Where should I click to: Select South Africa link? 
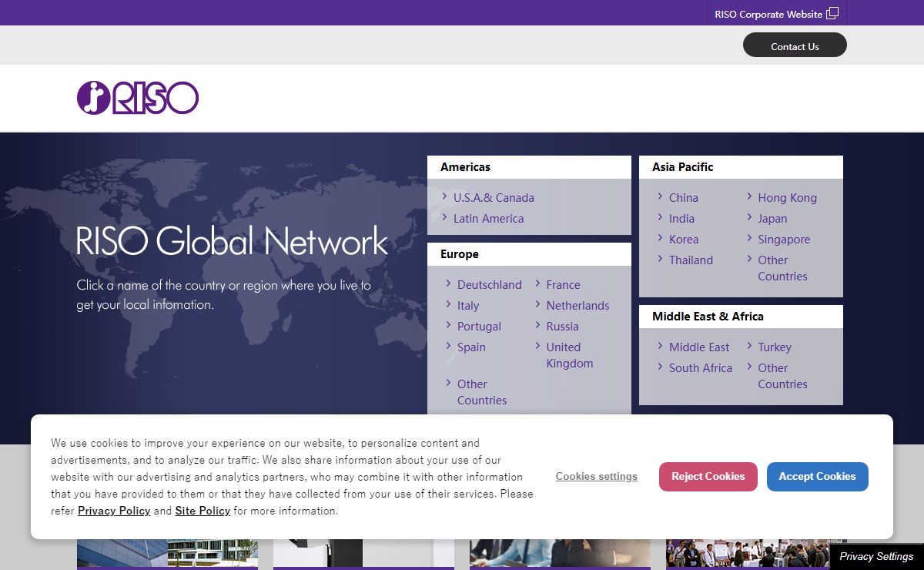click(700, 368)
